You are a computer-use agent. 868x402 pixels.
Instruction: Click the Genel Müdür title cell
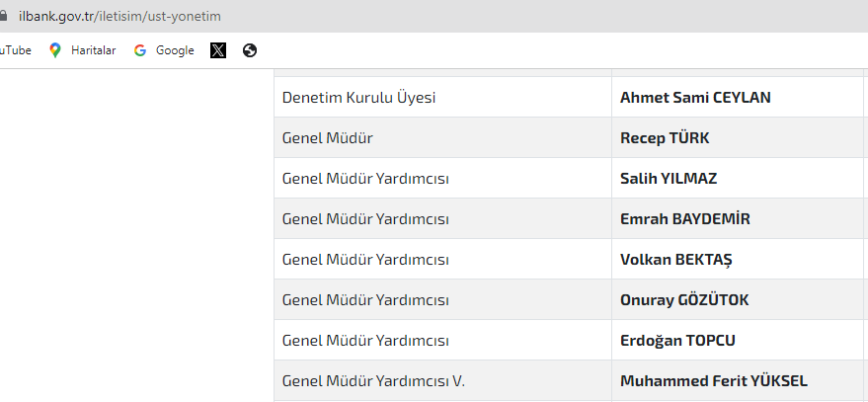(x=442, y=137)
